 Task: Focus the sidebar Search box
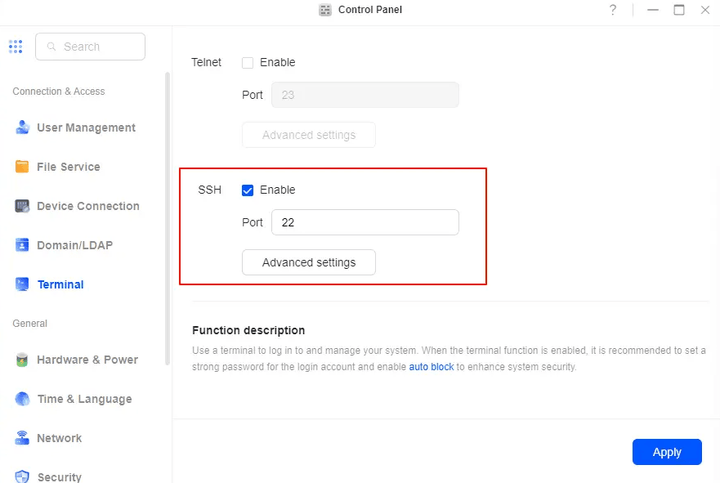click(90, 47)
